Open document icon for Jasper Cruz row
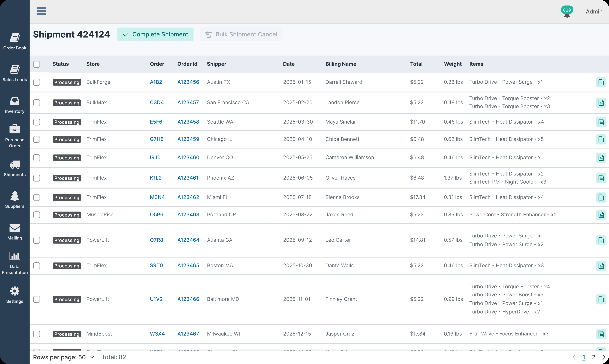This screenshot has width=609, height=364. point(601,334)
